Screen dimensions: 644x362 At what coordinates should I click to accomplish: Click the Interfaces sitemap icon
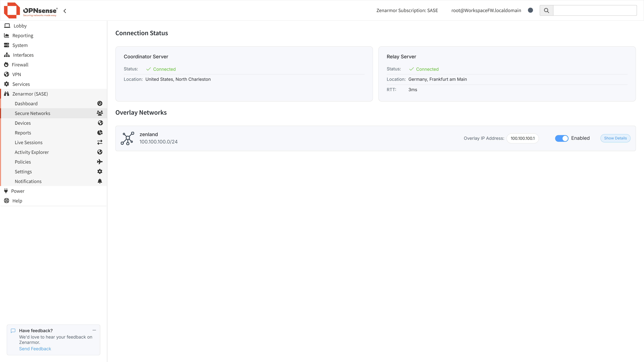(7, 55)
